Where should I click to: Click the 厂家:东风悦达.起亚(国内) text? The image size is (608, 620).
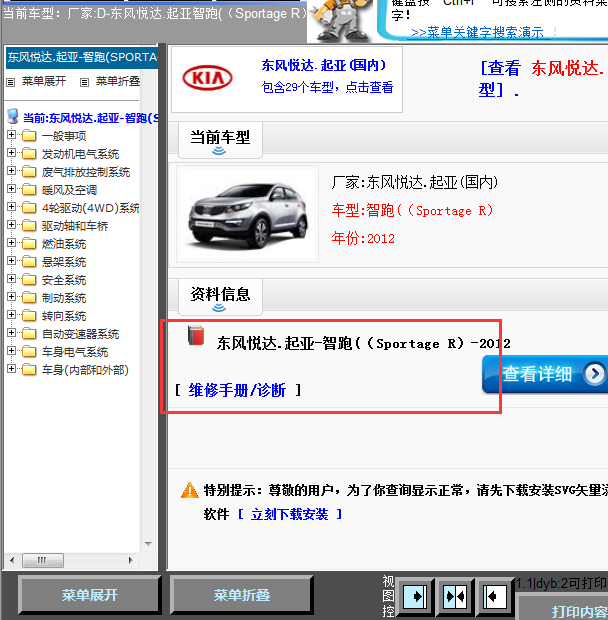(x=415, y=182)
